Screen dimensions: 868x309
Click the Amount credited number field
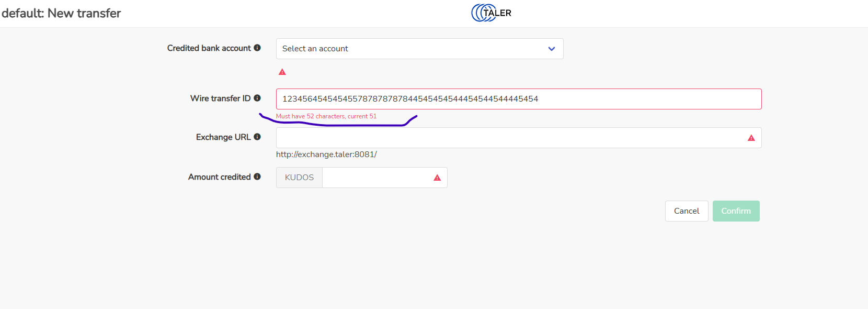pos(376,178)
